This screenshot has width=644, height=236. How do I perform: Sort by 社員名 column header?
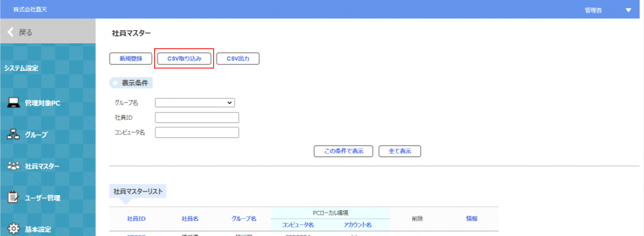point(190,219)
